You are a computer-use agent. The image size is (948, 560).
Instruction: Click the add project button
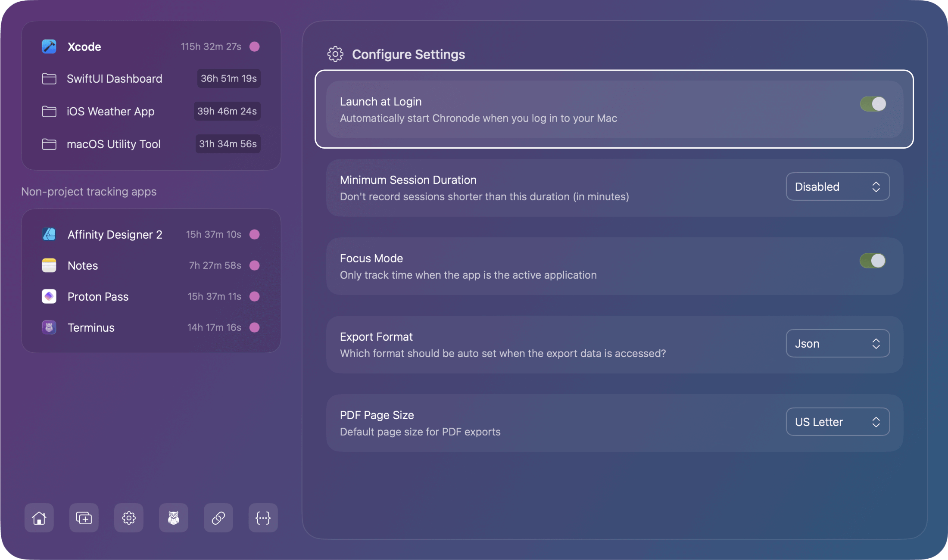coord(84,518)
